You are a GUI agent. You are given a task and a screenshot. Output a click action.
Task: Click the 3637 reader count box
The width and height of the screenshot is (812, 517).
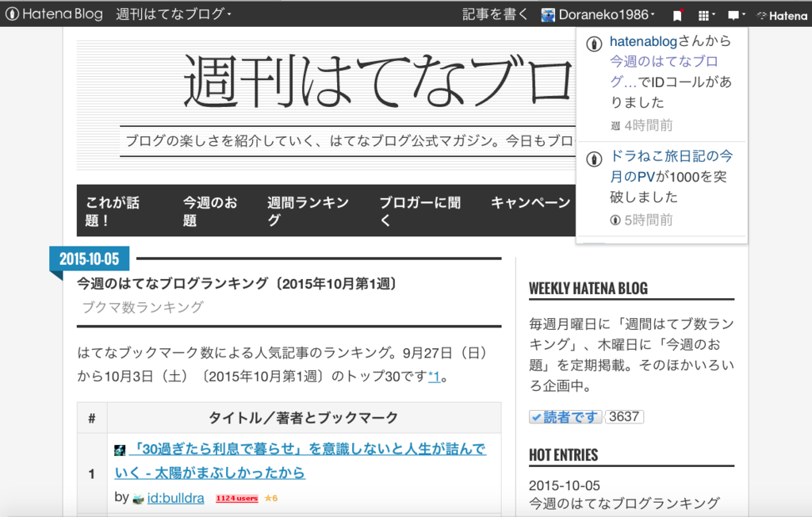(624, 417)
